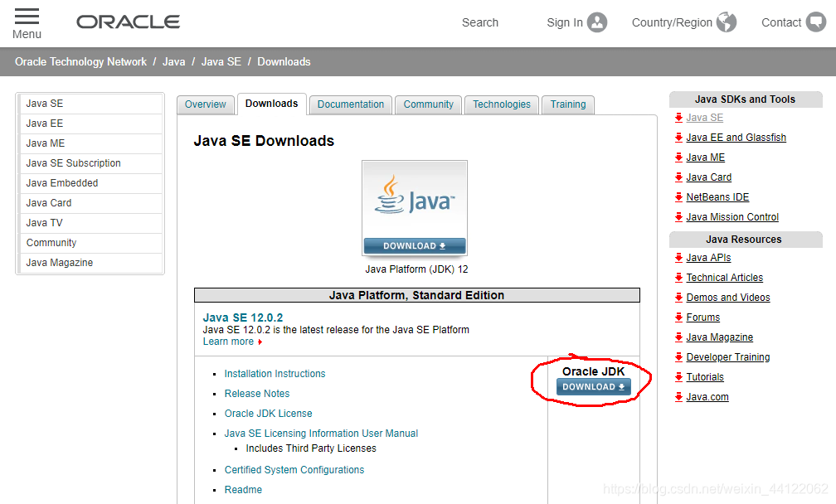Click the Country/Region globe icon
The image size is (836, 504).
click(x=727, y=22)
